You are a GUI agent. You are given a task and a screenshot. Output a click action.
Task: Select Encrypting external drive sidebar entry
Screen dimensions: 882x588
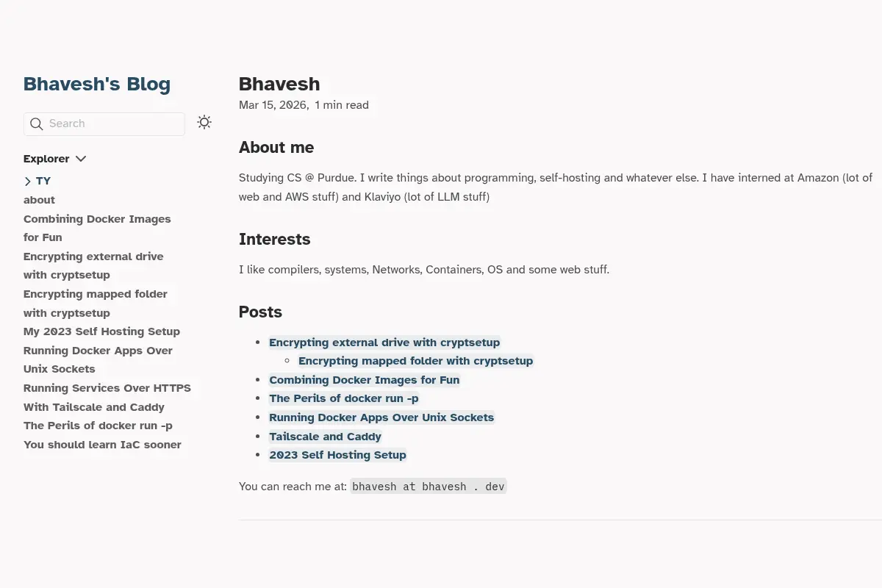93,265
